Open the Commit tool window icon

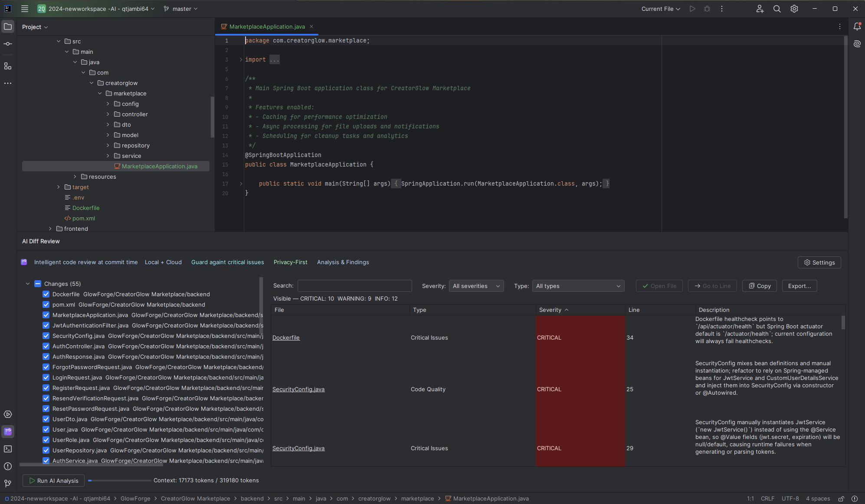point(8,44)
